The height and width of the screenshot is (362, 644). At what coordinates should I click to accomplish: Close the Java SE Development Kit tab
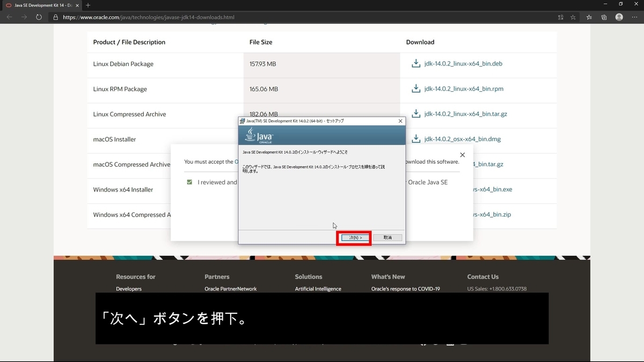pyautogui.click(x=77, y=5)
